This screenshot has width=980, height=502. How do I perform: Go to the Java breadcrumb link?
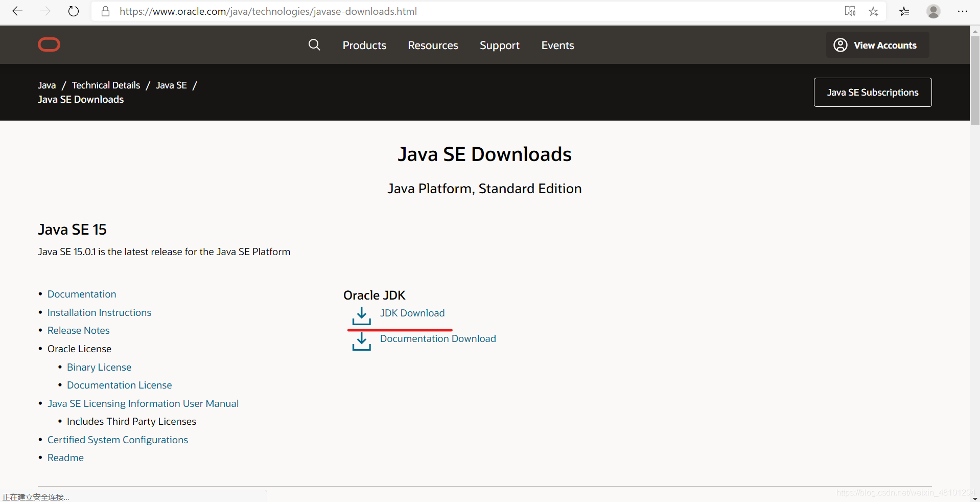46,85
